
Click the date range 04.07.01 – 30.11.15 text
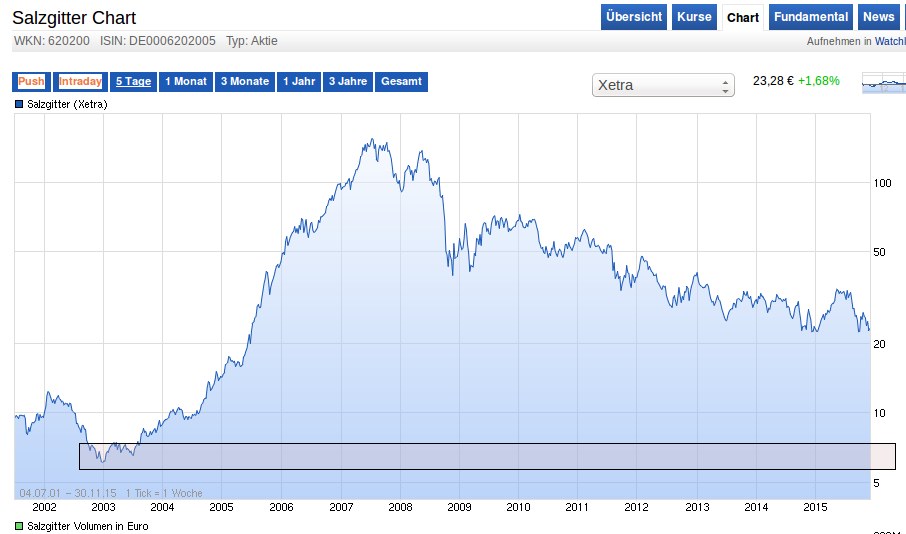[x=68, y=493]
